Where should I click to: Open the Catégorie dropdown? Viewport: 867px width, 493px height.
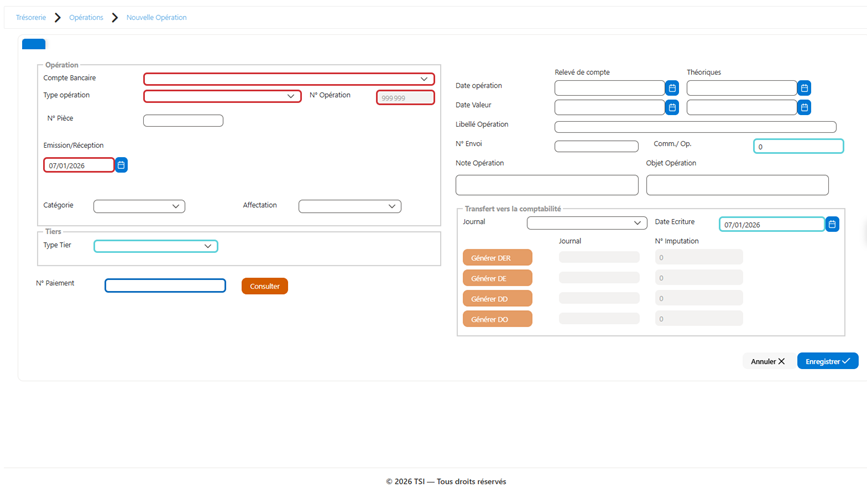point(139,206)
